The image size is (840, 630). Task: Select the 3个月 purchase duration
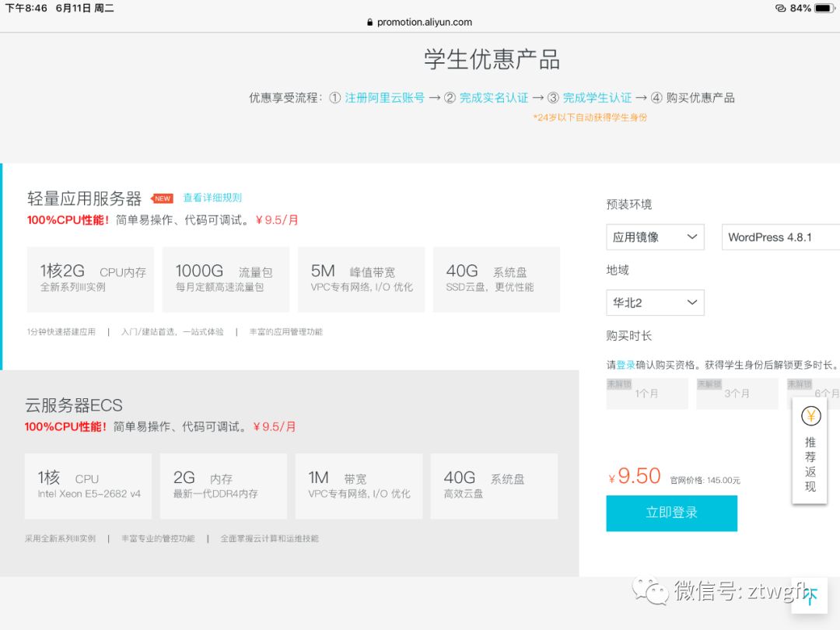737,394
